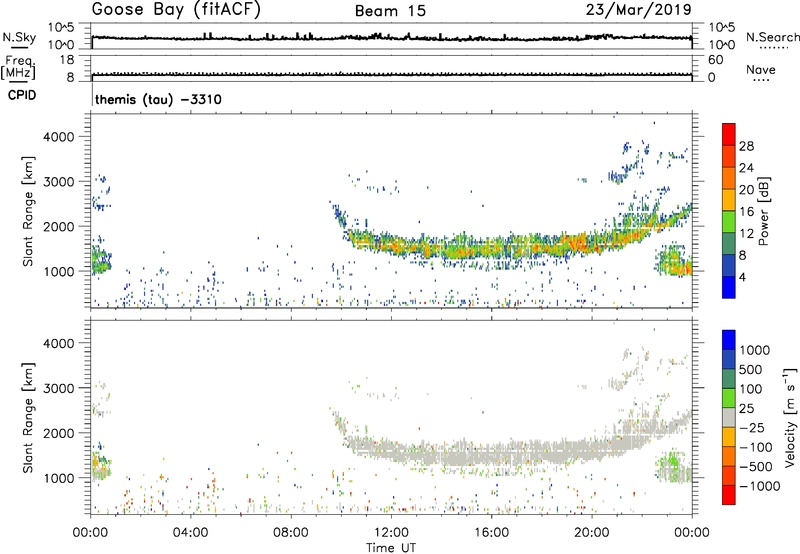Screen dimensions: 800x554
Task: Click the 'CPID' label
Action: click(x=22, y=95)
